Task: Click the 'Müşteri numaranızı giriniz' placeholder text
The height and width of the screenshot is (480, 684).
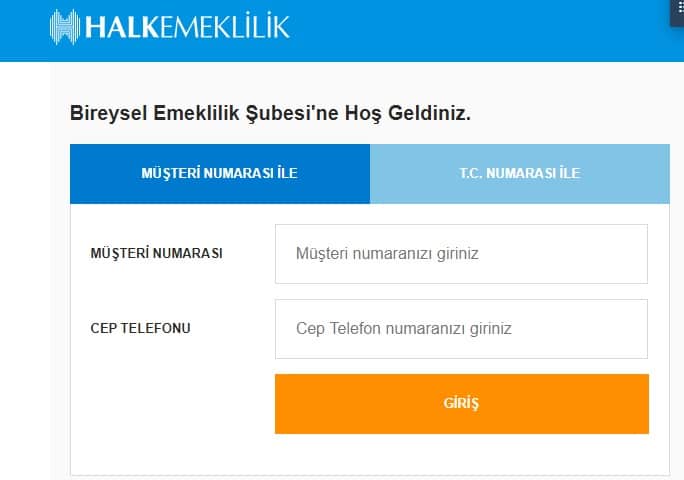Action: pos(387,254)
